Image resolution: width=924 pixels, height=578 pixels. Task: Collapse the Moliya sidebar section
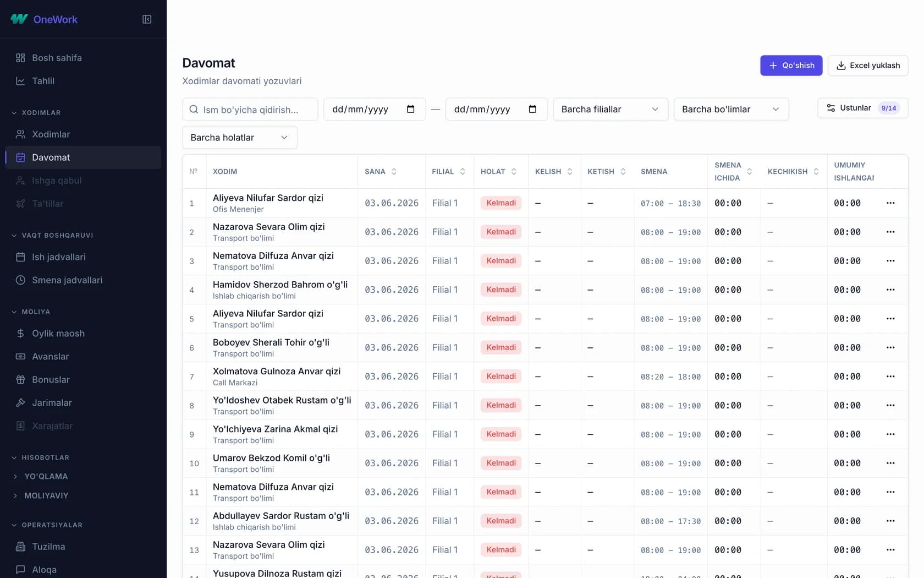(31, 312)
